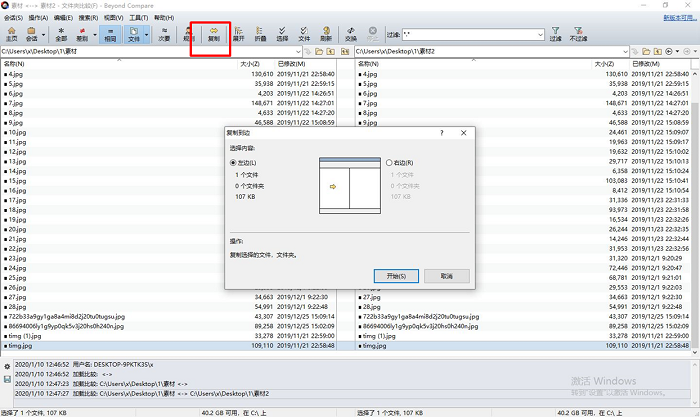Image resolution: width=700 pixels, height=417 pixels.
Task: Click the scrollbar down arrow on the right pane
Action: pyautogui.click(x=695, y=352)
